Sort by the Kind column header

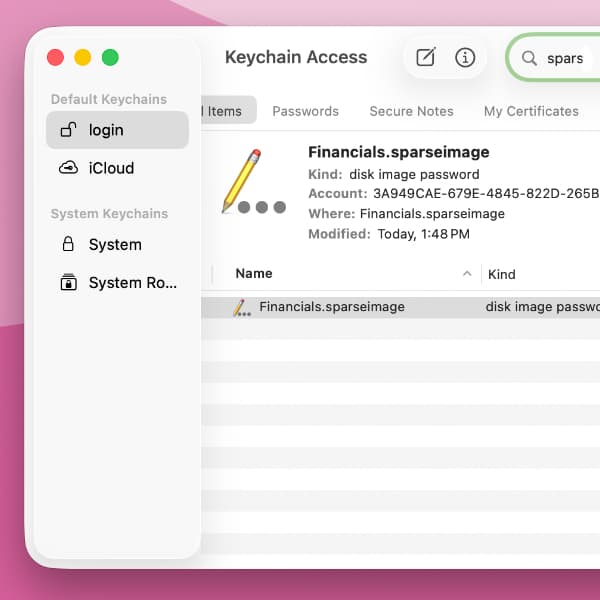click(x=502, y=274)
